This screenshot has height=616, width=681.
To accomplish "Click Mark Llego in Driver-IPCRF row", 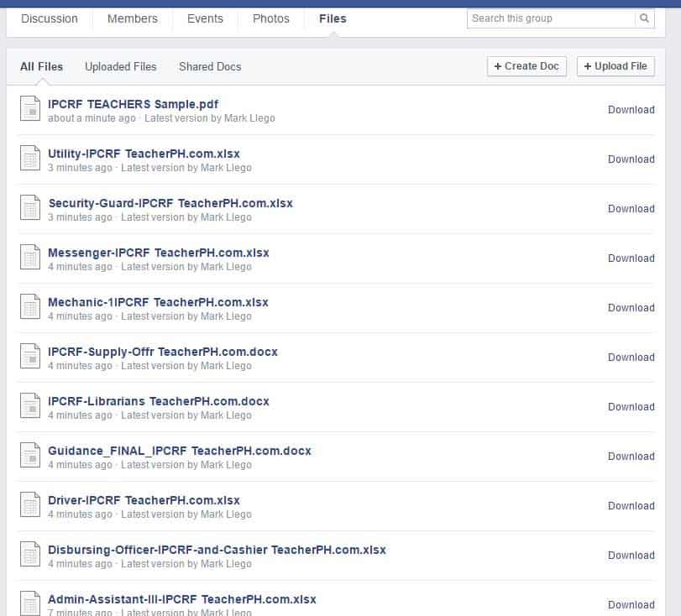I will pyautogui.click(x=226, y=514).
